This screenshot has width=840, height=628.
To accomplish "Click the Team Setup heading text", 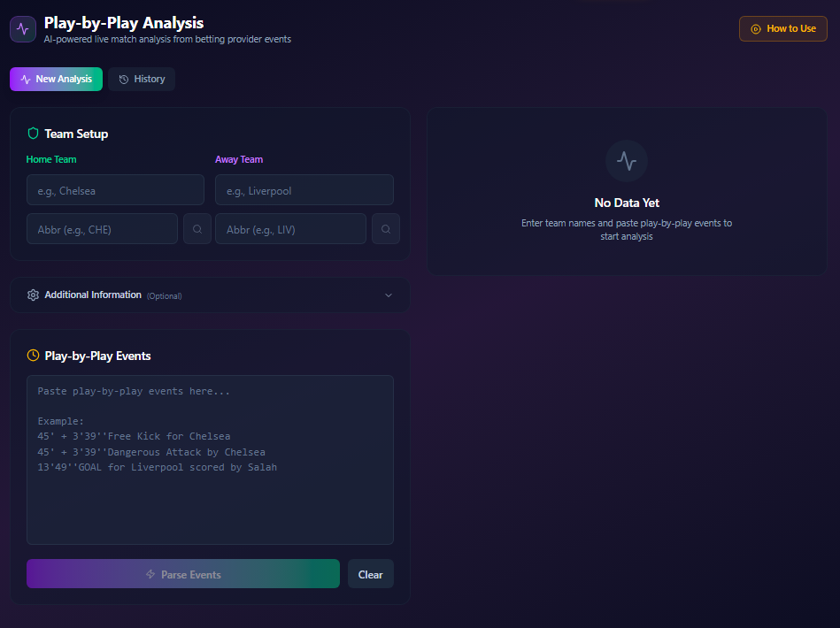I will (x=76, y=134).
